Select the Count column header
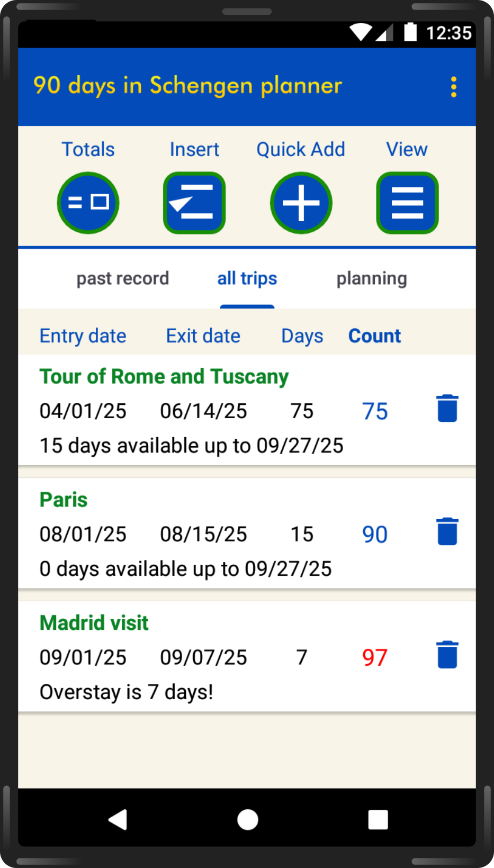The height and width of the screenshot is (868, 494). (x=374, y=336)
